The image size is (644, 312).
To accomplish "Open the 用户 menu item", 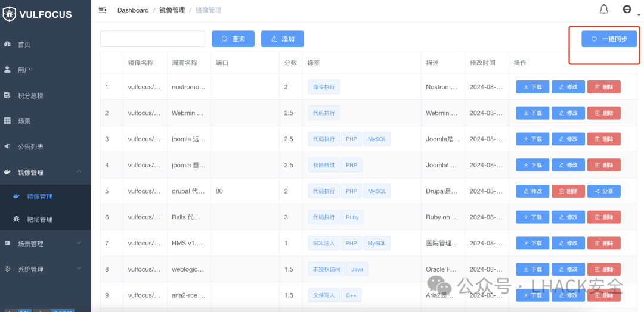I will point(45,70).
